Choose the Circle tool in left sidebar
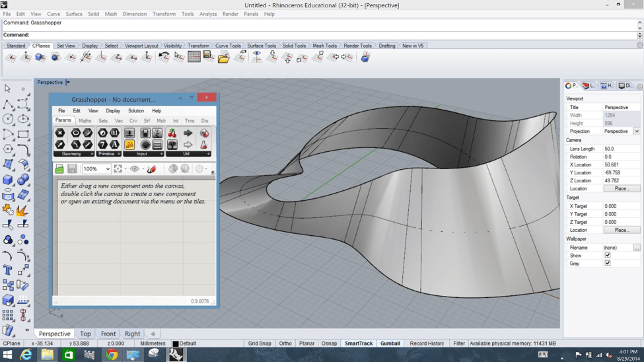This screenshot has height=362, width=644. pyautogui.click(x=8, y=119)
